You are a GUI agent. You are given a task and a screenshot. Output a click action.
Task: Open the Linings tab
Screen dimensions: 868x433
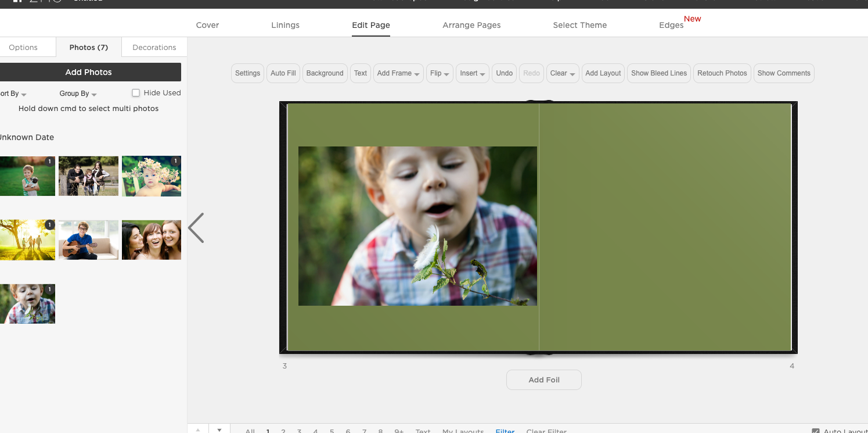286,25
